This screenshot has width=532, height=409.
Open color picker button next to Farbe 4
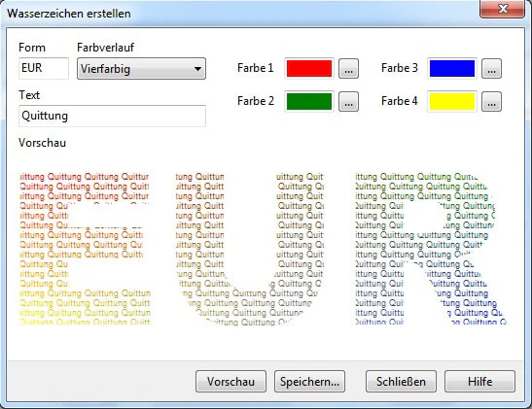[491, 102]
